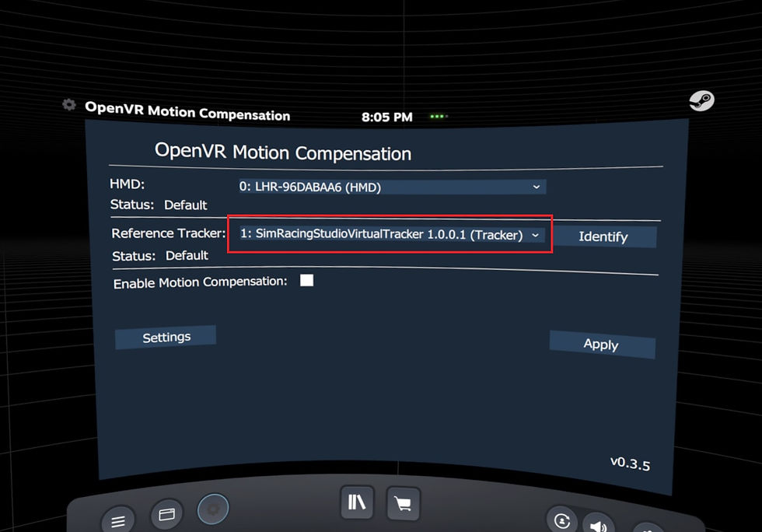
Task: Select the highlighted Motion Compensation overlay icon
Action: click(x=213, y=509)
